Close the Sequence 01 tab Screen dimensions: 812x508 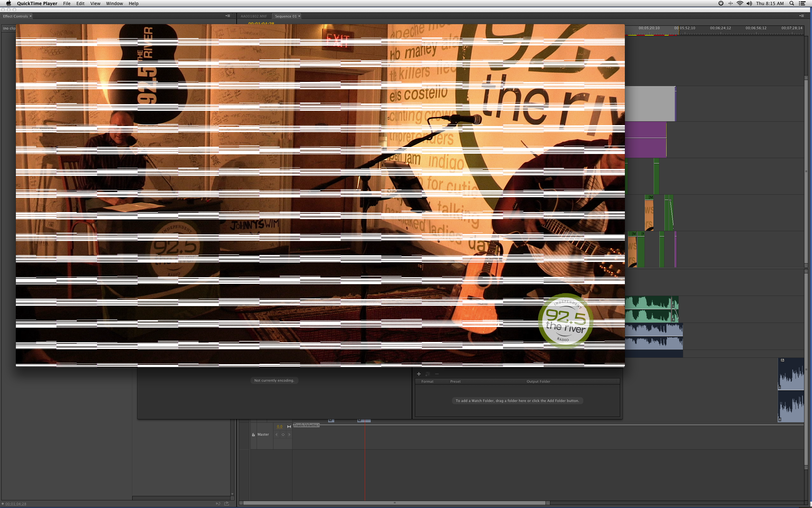299,16
